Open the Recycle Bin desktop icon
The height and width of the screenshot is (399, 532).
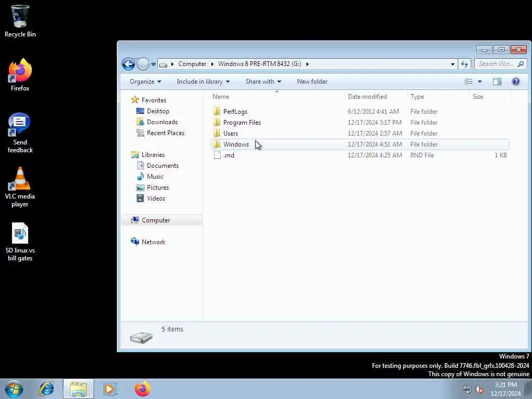[20, 21]
